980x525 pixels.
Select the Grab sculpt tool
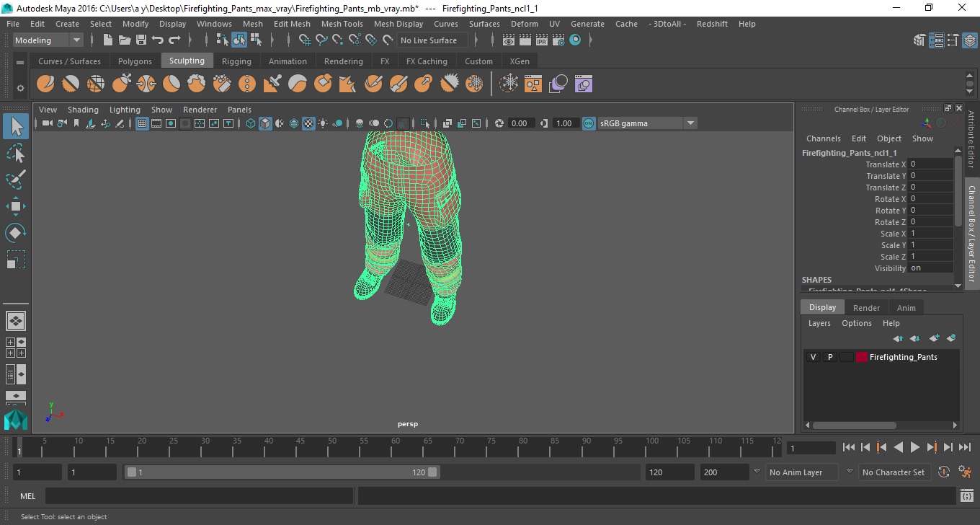(x=121, y=84)
